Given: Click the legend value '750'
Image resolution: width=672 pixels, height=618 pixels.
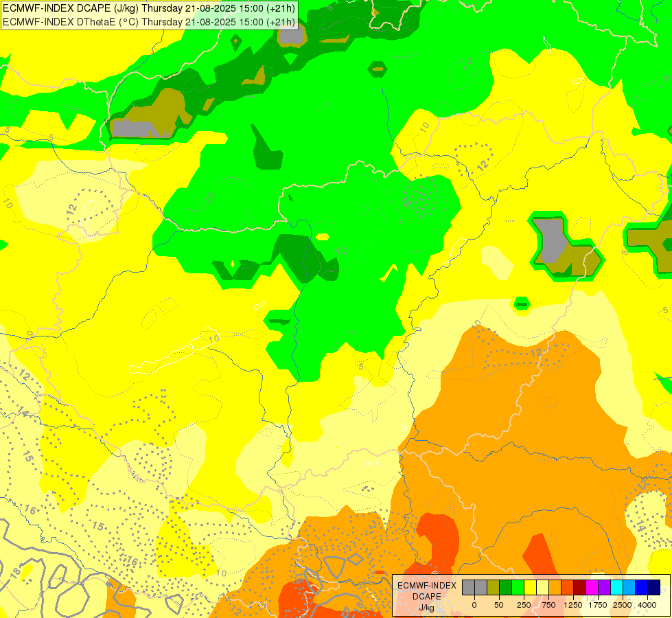Looking at the screenshot, I should (x=548, y=605).
